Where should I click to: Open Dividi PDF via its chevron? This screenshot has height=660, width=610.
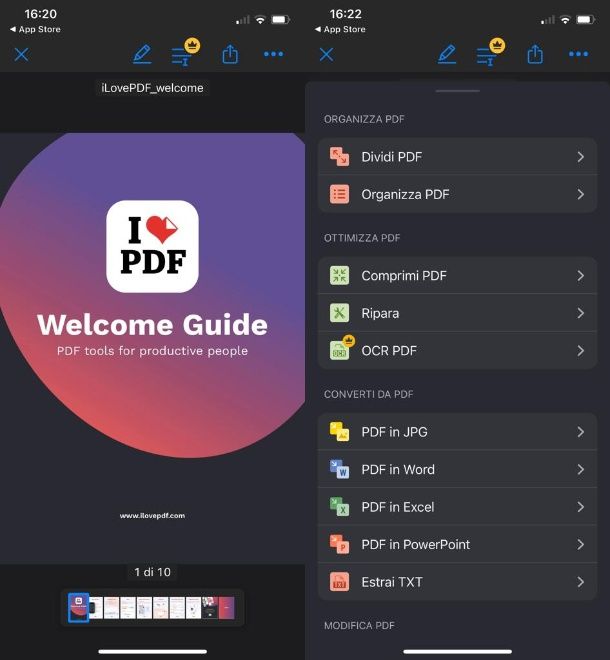(x=581, y=157)
